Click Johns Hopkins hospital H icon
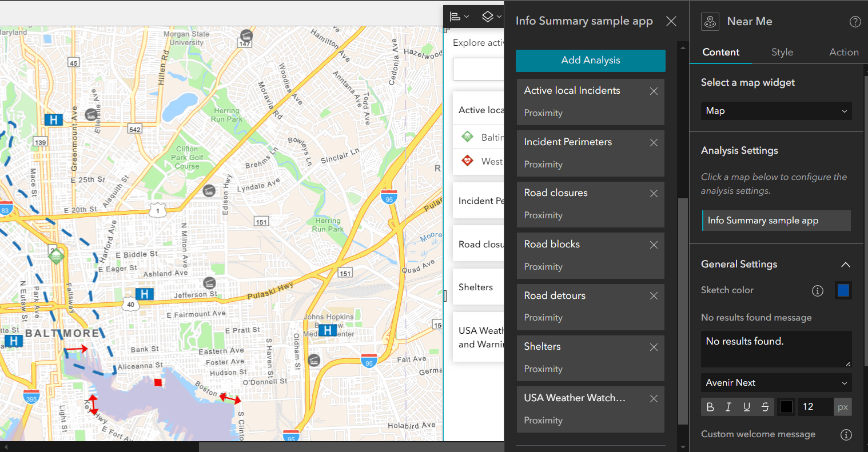Viewport: 868px width, 452px height. coord(327,330)
